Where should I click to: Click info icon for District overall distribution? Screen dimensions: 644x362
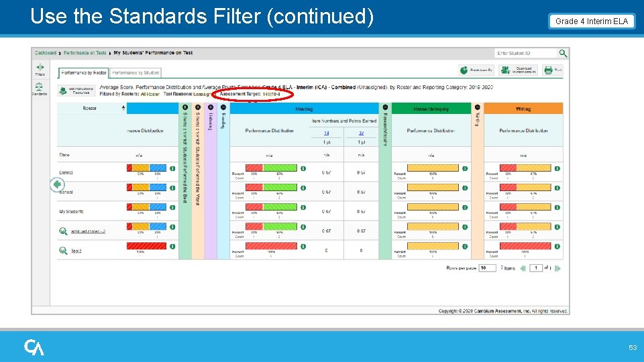click(x=172, y=169)
